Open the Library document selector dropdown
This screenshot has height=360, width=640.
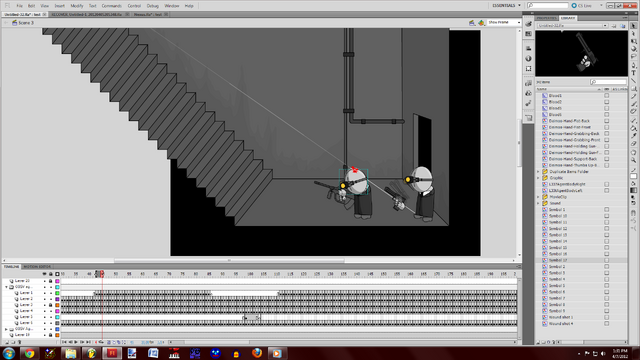click(x=572, y=26)
